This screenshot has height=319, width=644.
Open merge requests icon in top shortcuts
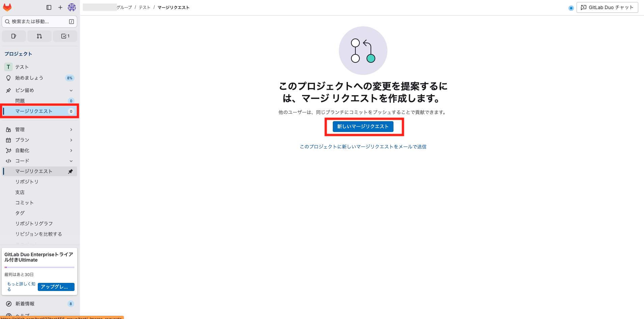pyautogui.click(x=39, y=36)
